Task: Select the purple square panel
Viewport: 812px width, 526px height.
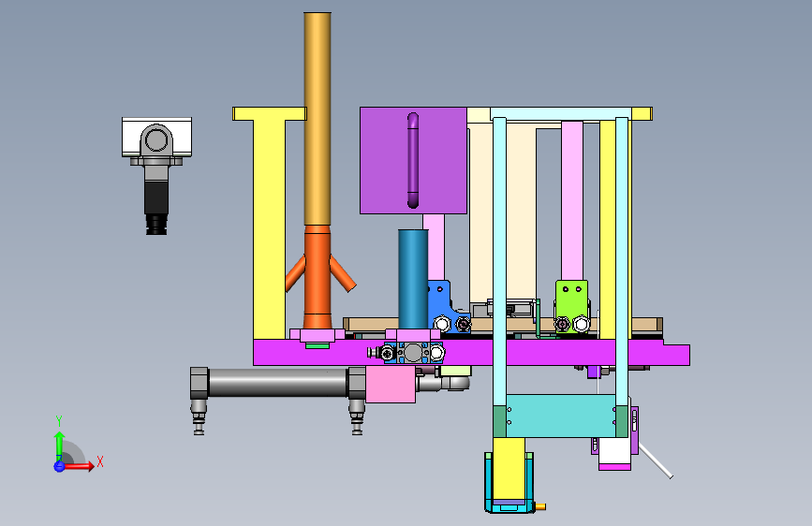Action: tap(413, 160)
